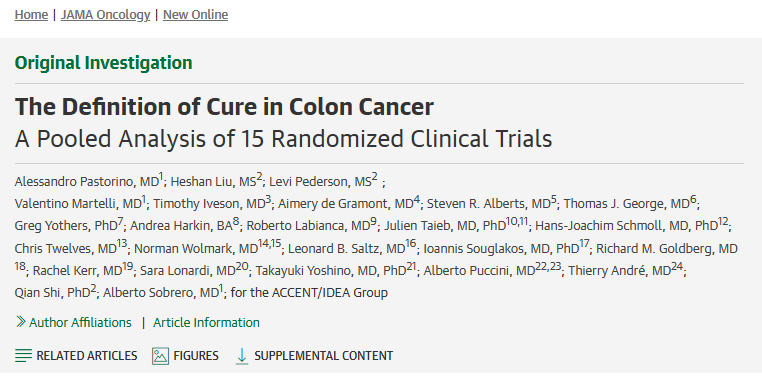Click author name Heshan Liu
This screenshot has height=377, width=762.
pos(197,182)
